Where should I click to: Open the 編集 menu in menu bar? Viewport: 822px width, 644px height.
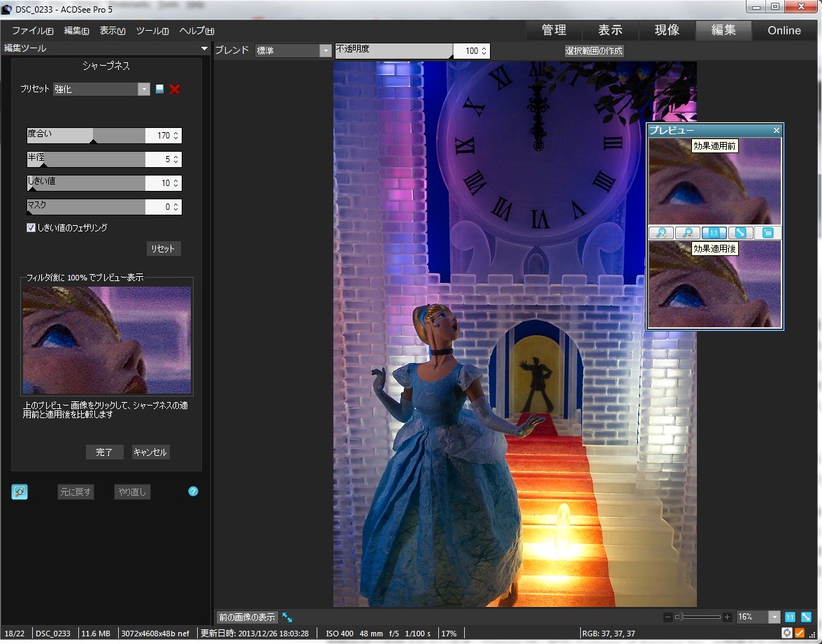tap(77, 31)
